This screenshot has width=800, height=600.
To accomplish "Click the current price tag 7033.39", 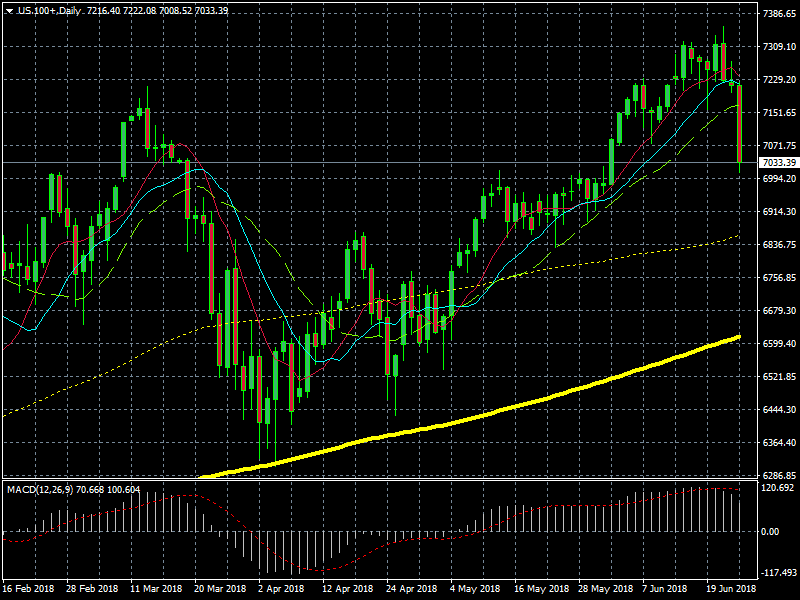I will (x=778, y=162).
